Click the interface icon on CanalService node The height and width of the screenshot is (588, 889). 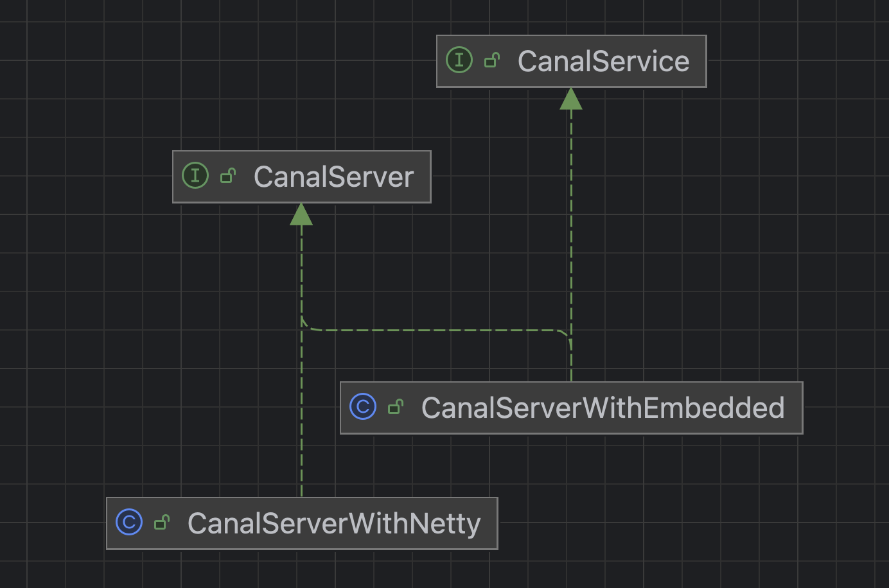point(459,60)
